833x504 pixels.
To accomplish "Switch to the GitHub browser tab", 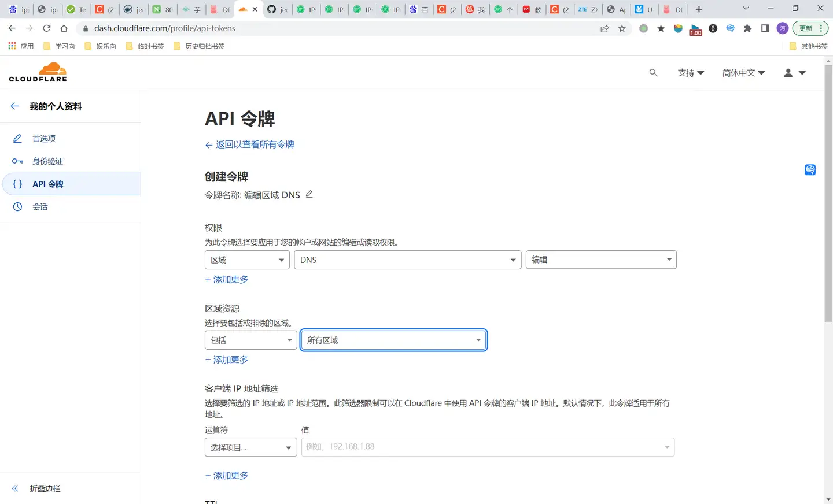I will (278, 9).
